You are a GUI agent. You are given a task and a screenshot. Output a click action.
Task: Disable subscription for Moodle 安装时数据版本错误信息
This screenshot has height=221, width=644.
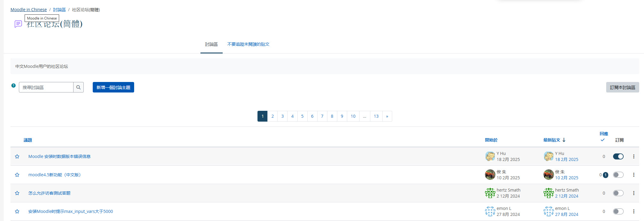(618, 156)
